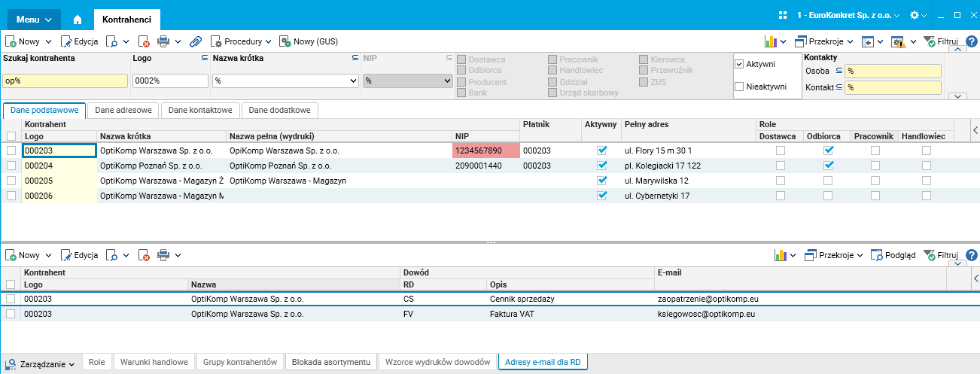Click the help question mark in the top toolbar
Screen dimensions: 980x374
tap(970, 41)
